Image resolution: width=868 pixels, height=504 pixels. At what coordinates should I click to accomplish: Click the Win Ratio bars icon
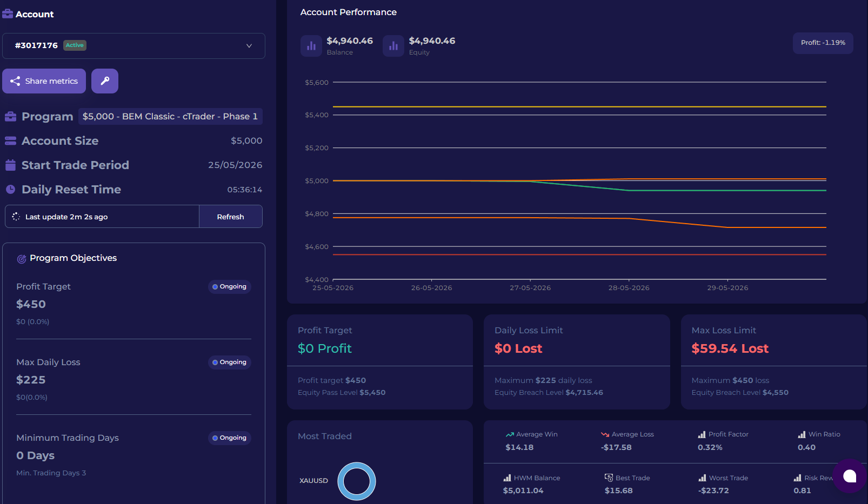[802, 434]
